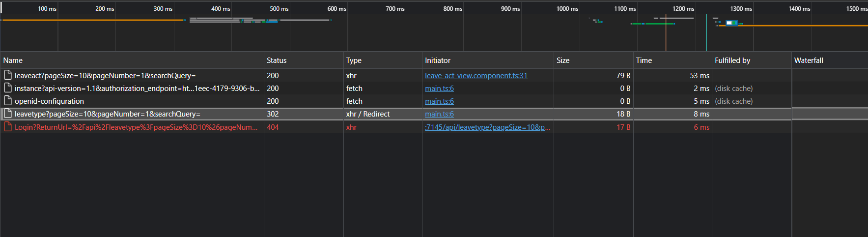Viewport: 868px width, 237px height.
Task: Click the openid-configuration file icon
Action: [7, 101]
